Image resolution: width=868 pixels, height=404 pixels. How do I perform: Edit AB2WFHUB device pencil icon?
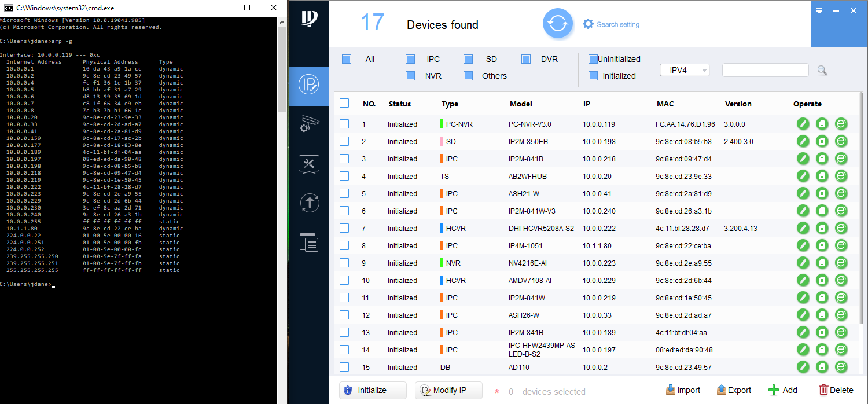pyautogui.click(x=803, y=176)
